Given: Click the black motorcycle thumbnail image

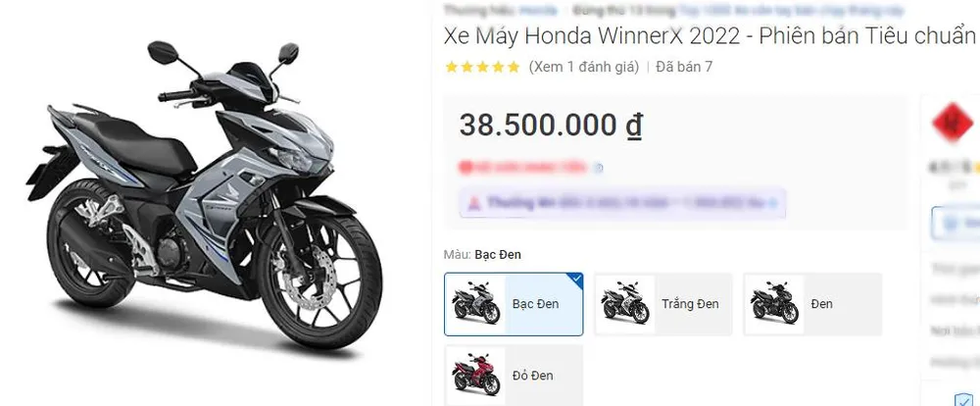Looking at the screenshot, I should (x=775, y=304).
